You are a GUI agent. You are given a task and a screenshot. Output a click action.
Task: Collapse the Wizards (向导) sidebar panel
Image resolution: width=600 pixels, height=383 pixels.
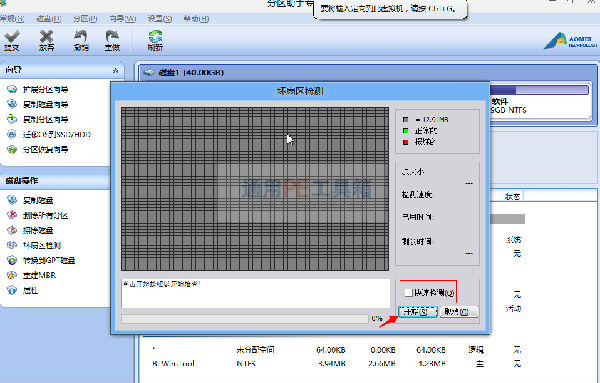[116, 70]
